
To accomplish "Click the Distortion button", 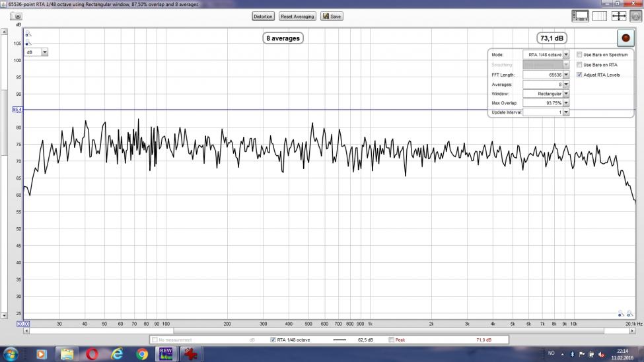I will (x=263, y=17).
